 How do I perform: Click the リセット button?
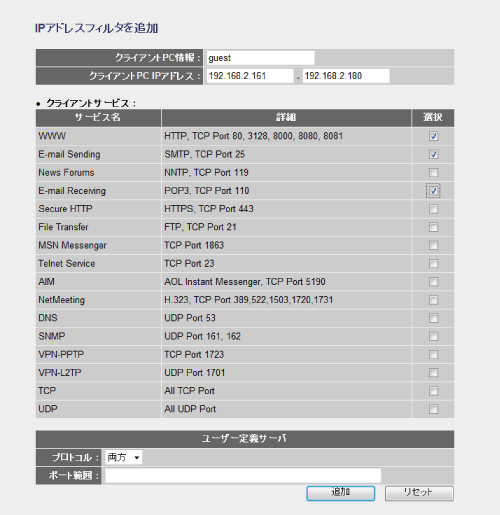click(419, 493)
